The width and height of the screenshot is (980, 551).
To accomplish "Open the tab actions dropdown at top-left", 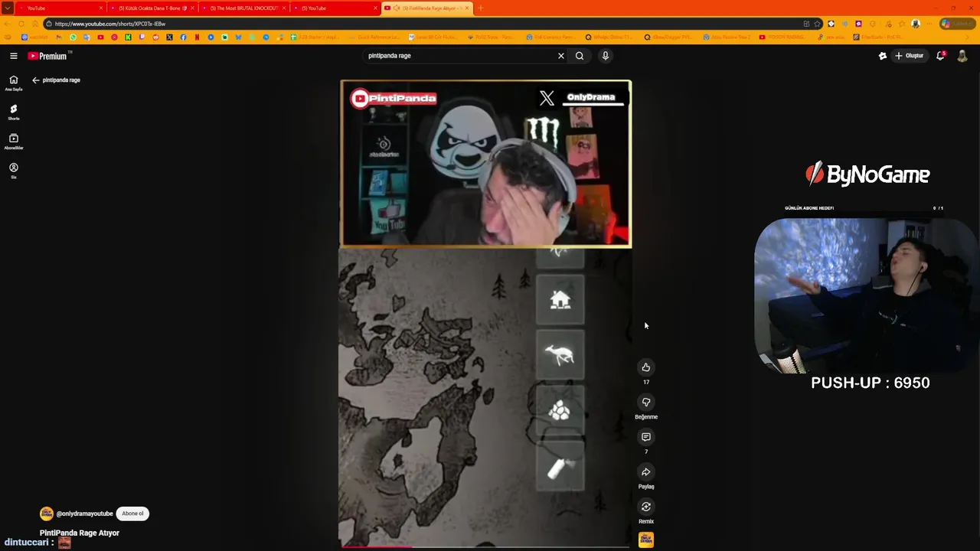I will 7,8.
